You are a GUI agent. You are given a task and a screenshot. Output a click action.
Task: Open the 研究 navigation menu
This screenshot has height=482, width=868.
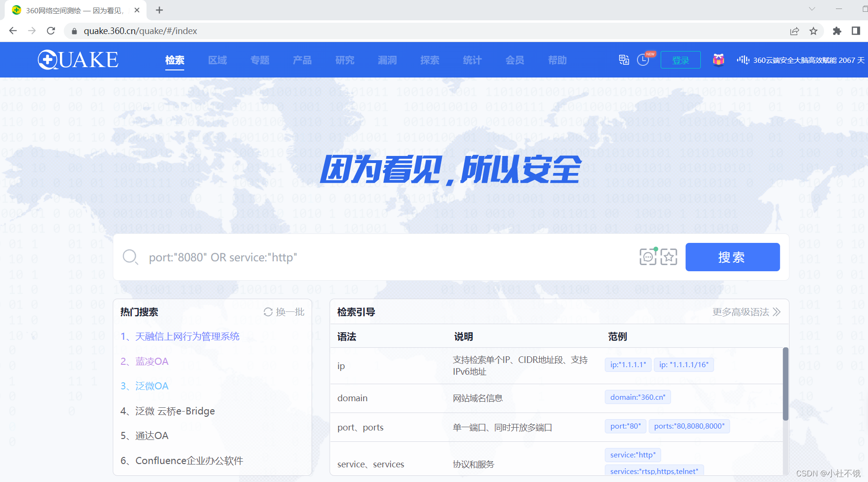(x=345, y=60)
